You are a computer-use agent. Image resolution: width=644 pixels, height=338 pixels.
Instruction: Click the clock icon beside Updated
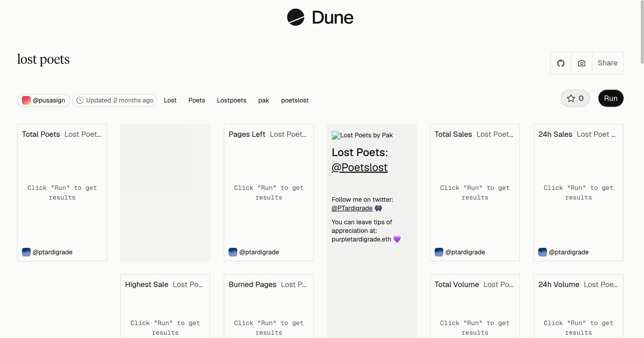click(80, 100)
